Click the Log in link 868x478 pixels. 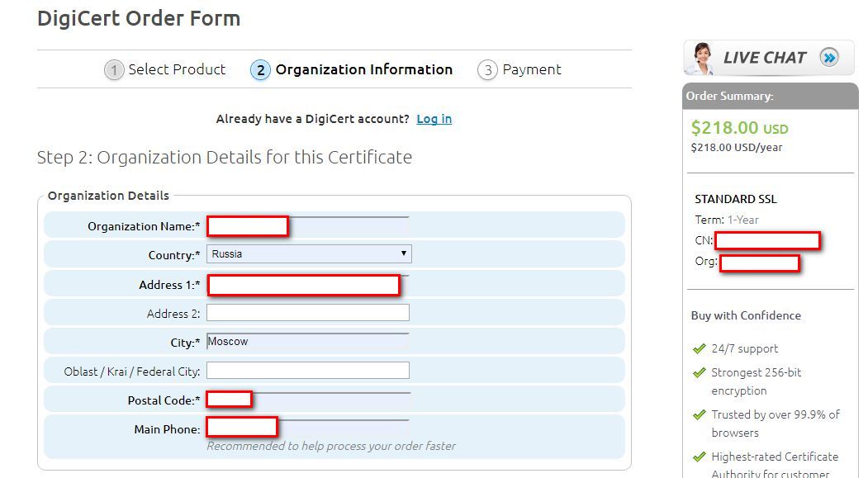tap(434, 119)
